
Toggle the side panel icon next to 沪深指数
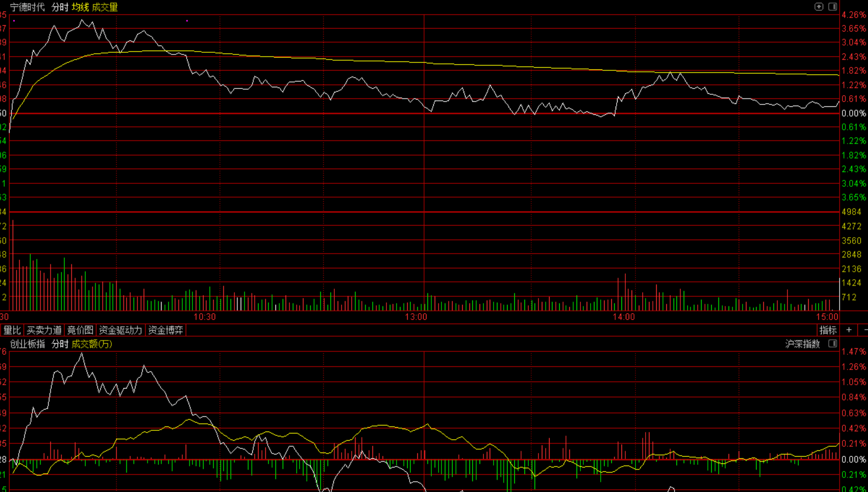point(833,343)
